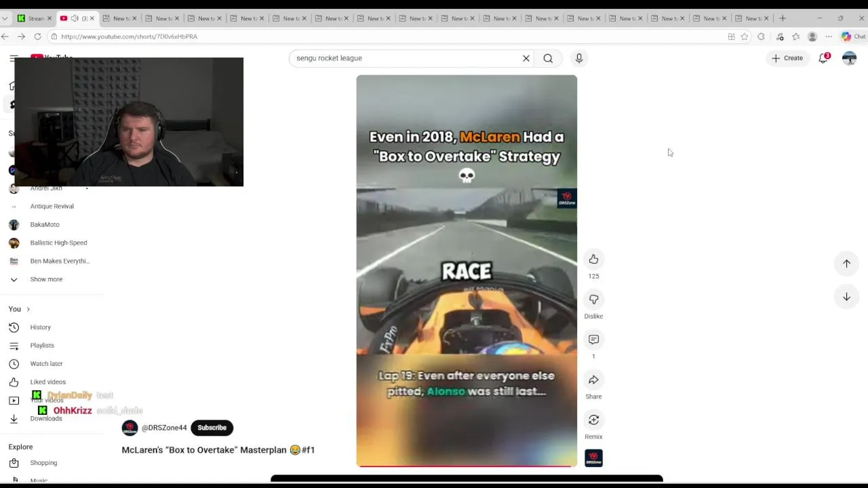Image resolution: width=868 pixels, height=488 pixels.
Task: Start voice search with microphone
Action: (578, 58)
